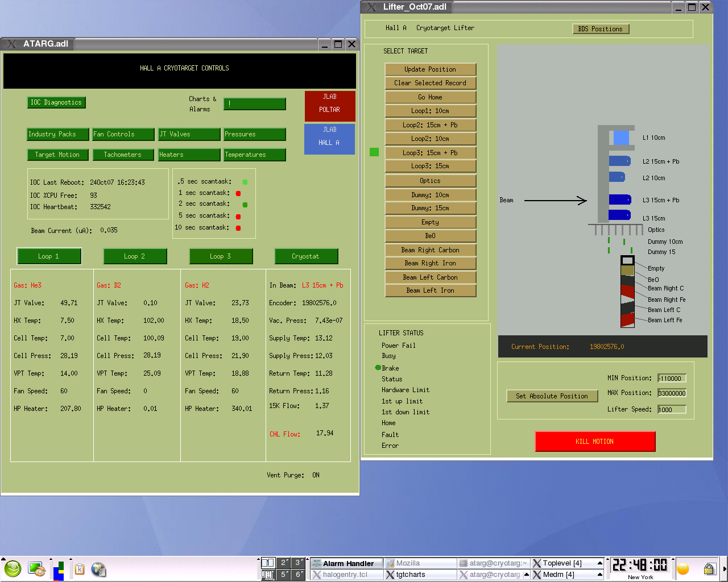The image size is (728, 582).
Task: Open the Fan Controls display menu
Action: [123, 134]
